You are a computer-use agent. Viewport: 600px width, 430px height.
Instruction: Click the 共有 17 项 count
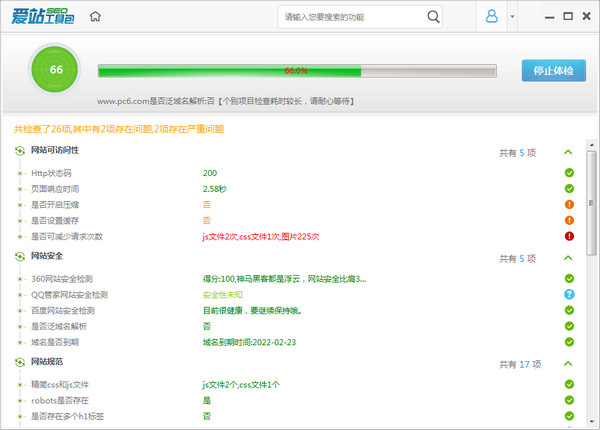pos(520,365)
